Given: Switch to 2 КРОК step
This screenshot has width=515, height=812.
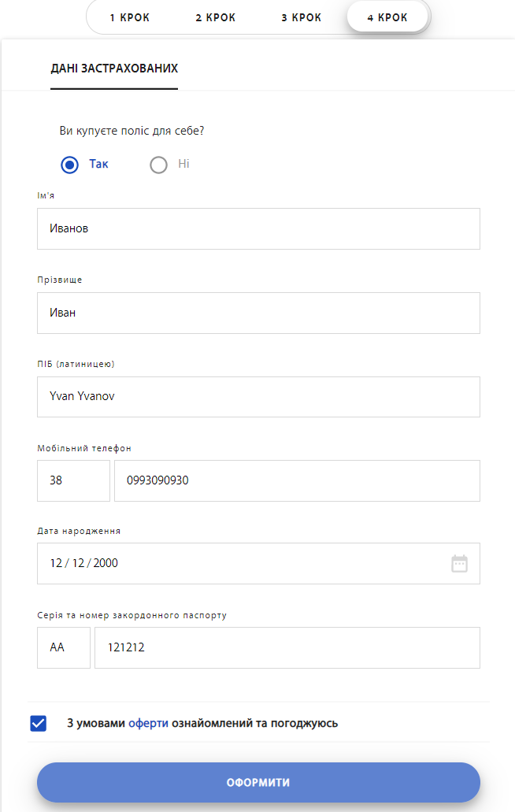Looking at the screenshot, I should tap(215, 17).
